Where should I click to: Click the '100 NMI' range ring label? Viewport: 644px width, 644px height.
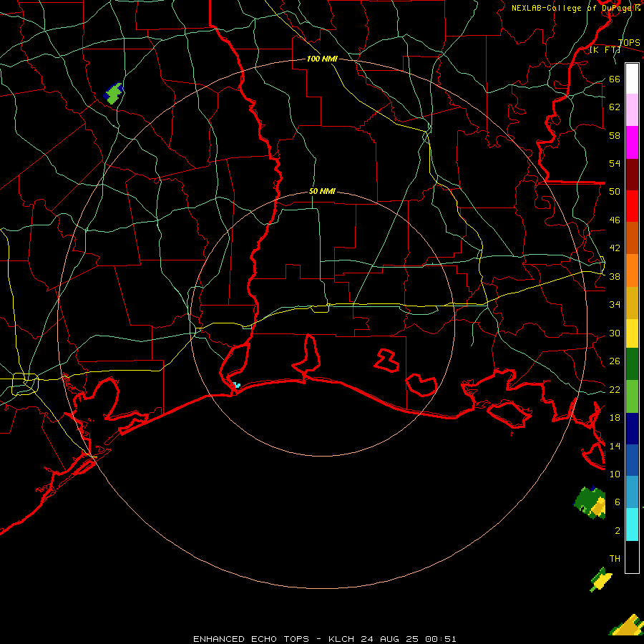click(322, 59)
